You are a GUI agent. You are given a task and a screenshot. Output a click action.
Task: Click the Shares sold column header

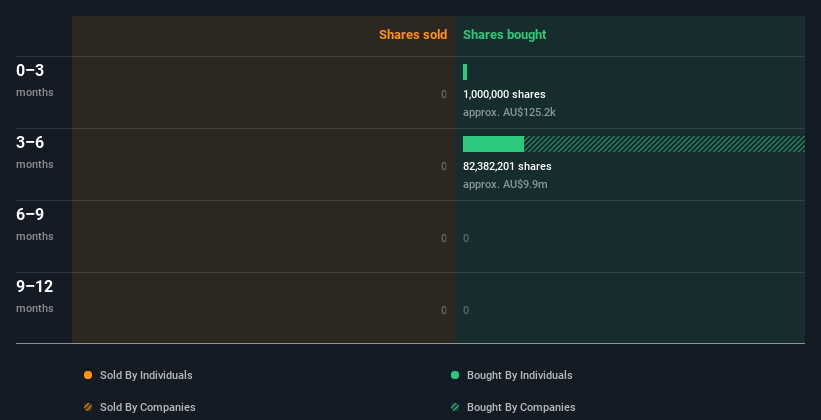(x=413, y=35)
